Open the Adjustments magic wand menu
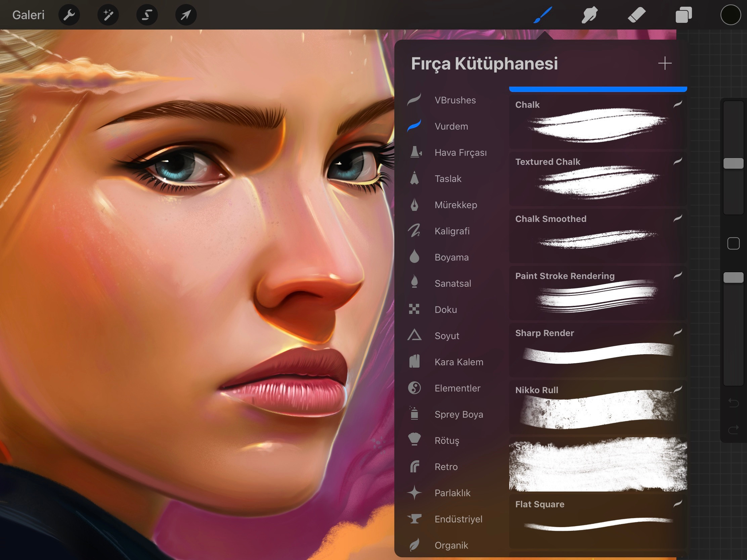747x560 pixels. 108,15
